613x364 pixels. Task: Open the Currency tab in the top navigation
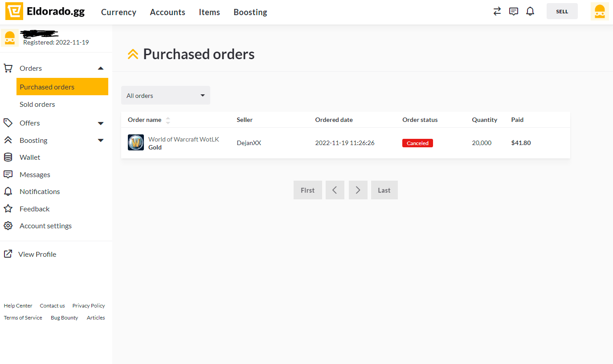point(119,12)
